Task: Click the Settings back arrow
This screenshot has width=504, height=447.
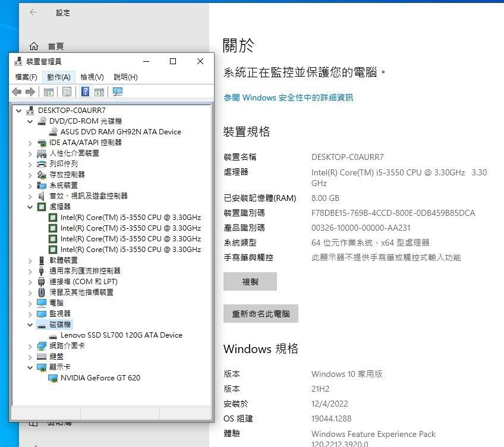Action: click(x=33, y=12)
